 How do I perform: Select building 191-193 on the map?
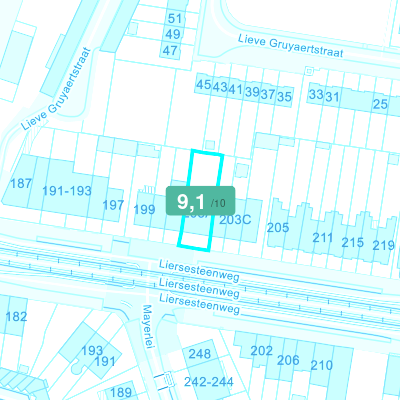tap(67, 191)
